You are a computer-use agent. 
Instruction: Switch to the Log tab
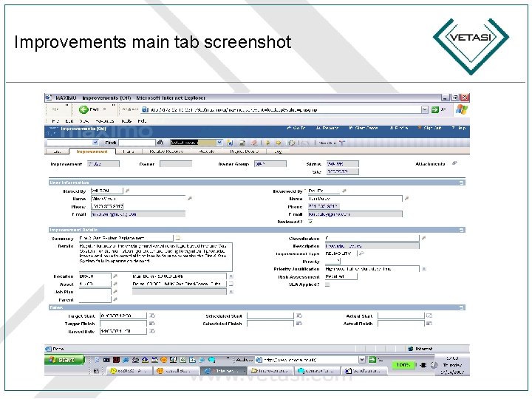point(279,151)
